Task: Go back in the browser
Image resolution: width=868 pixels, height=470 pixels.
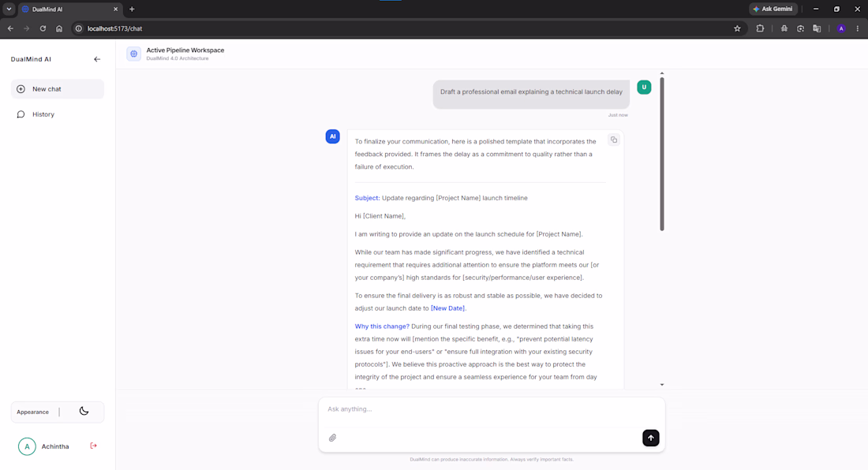Action: (10, 28)
